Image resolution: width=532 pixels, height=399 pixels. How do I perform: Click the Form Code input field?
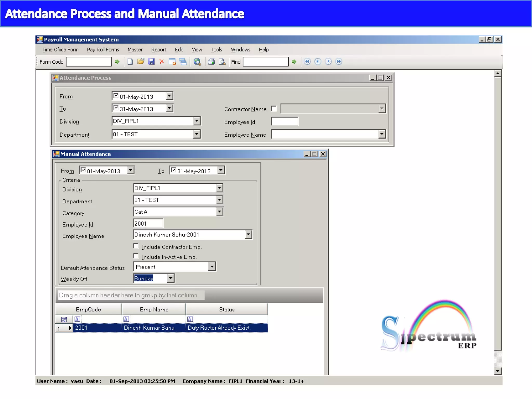point(89,62)
